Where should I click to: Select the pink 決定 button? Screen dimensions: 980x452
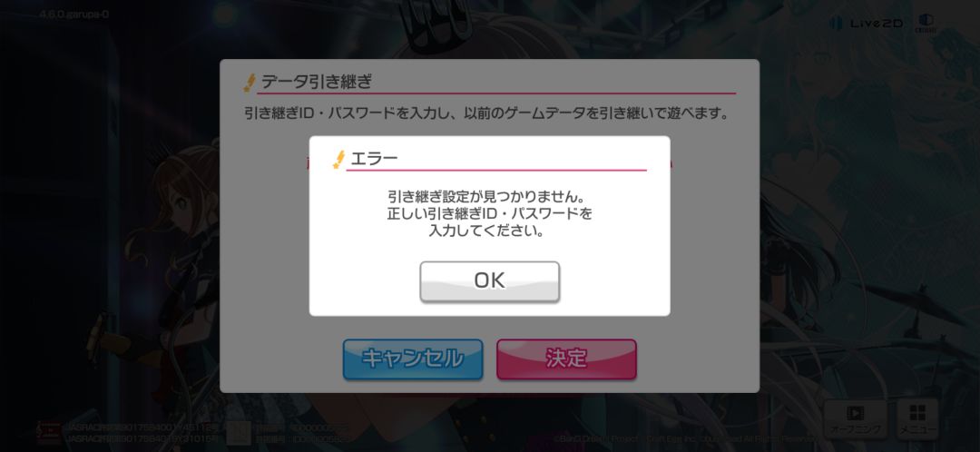click(x=566, y=359)
